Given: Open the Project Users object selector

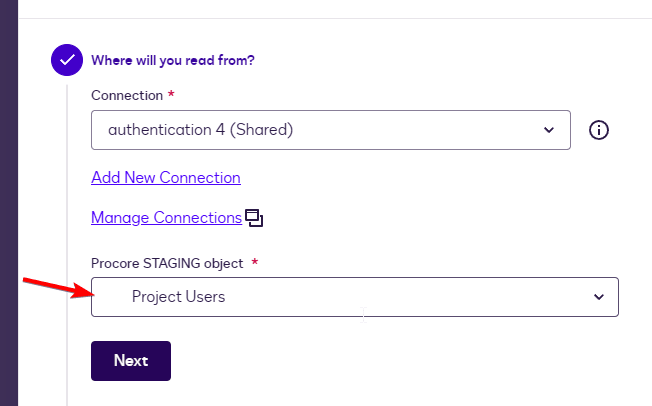Looking at the screenshot, I should tap(354, 297).
